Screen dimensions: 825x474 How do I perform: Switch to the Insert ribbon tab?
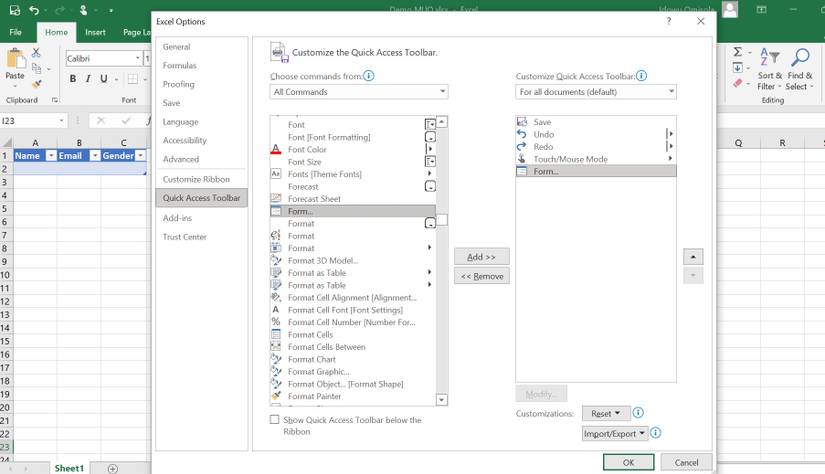[95, 32]
